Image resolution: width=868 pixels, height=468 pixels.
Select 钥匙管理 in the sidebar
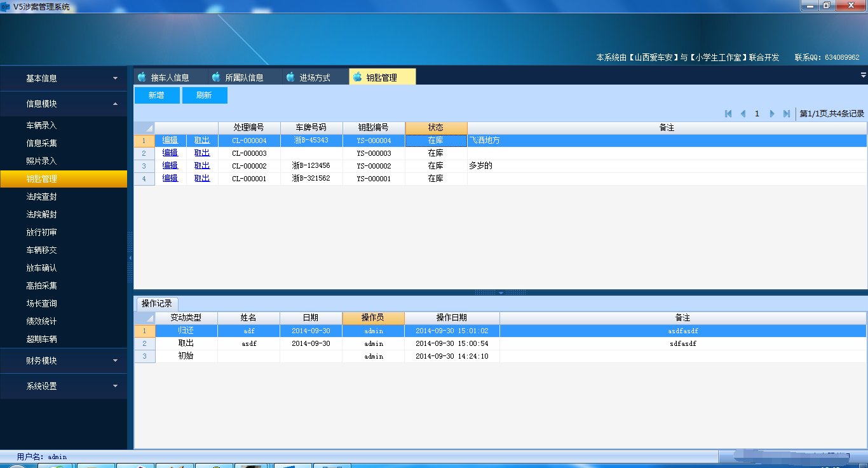(x=64, y=179)
